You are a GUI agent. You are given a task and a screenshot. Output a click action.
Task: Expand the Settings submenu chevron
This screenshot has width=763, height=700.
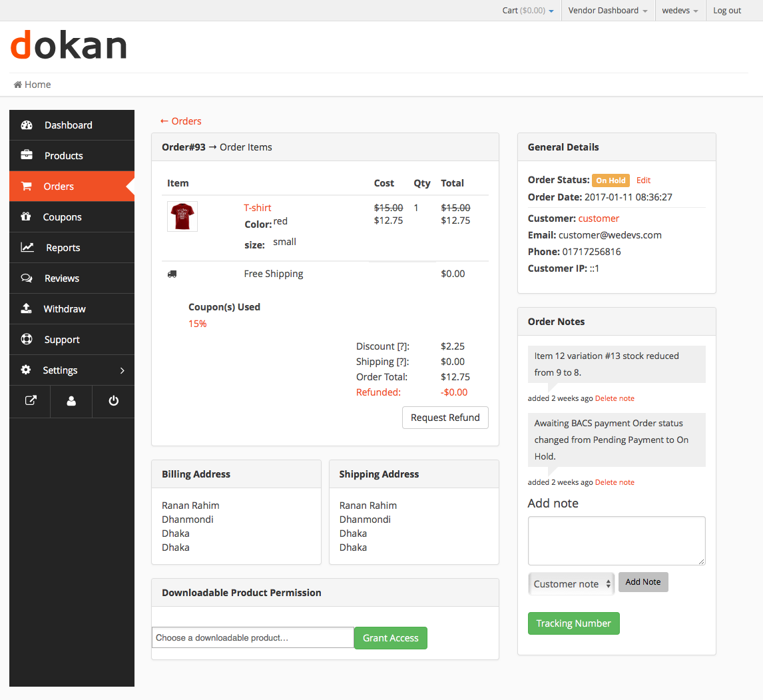122,370
